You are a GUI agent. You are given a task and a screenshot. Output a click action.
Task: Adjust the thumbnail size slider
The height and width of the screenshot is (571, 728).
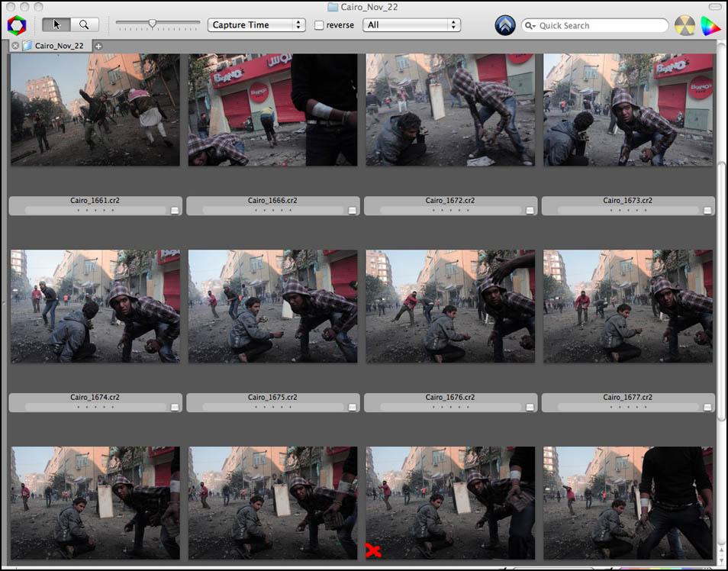[x=153, y=23]
